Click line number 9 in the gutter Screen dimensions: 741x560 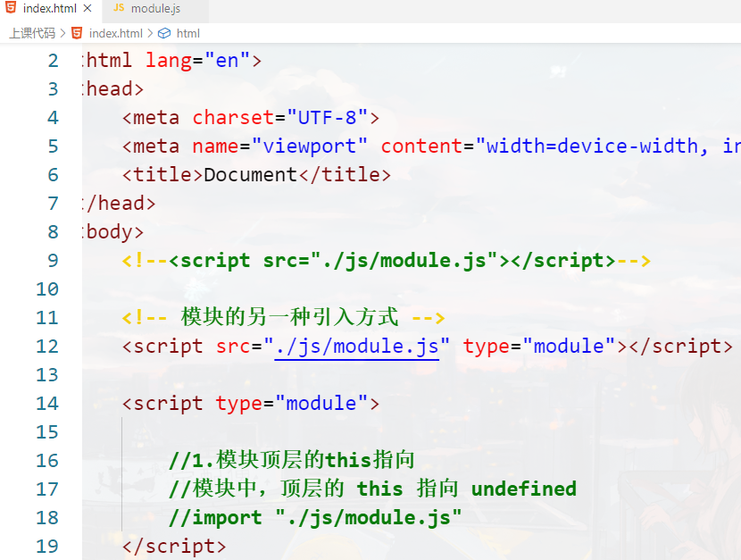[x=53, y=261]
